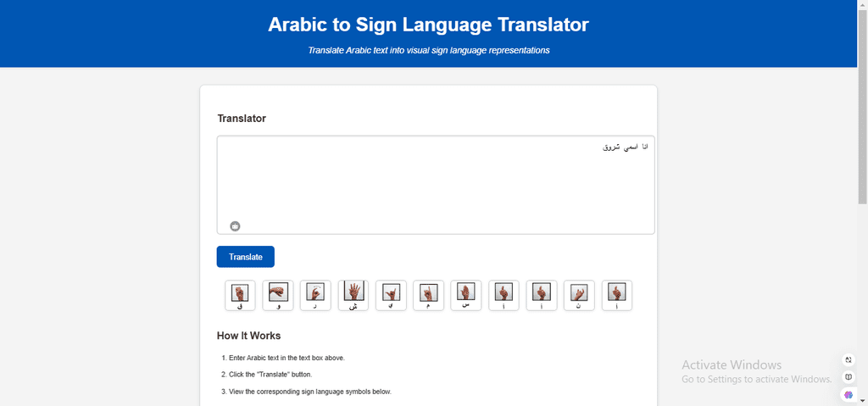
Task: Click the Arabic to Sign Language Translator title
Action: click(x=428, y=25)
